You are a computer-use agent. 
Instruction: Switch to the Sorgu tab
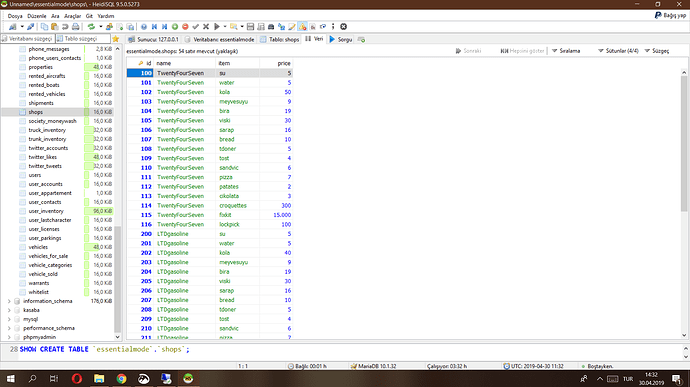coord(341,39)
